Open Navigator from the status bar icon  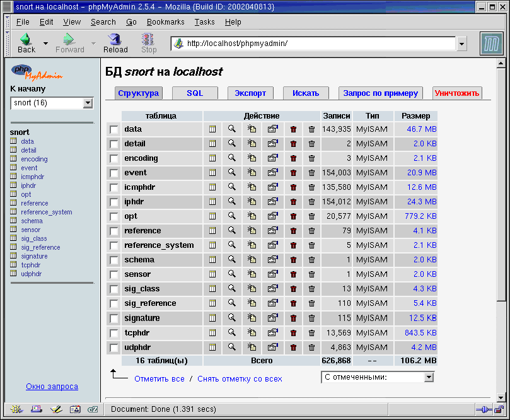pos(16,409)
